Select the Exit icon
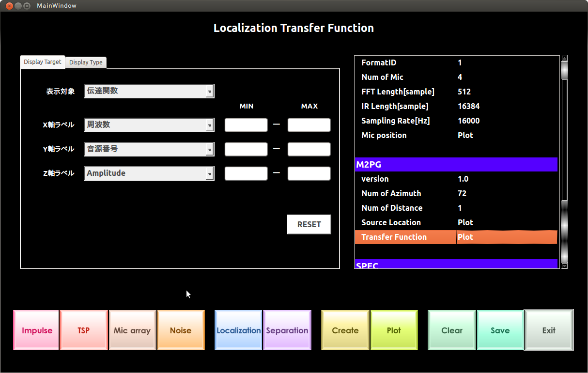 548,330
